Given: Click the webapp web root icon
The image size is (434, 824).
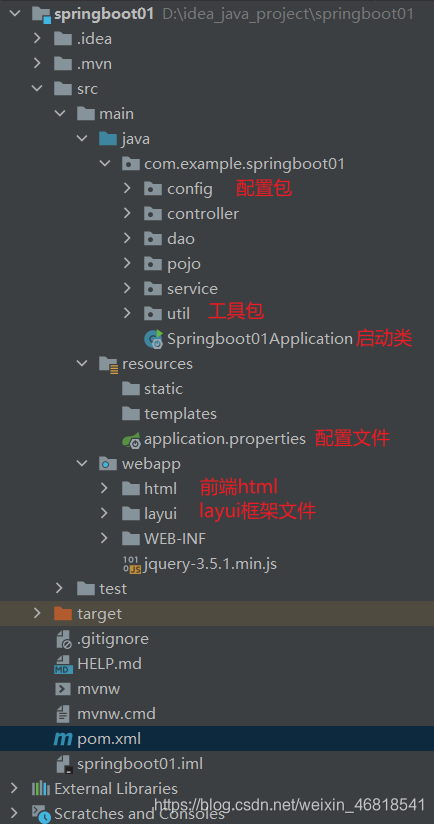Looking at the screenshot, I should tap(108, 464).
